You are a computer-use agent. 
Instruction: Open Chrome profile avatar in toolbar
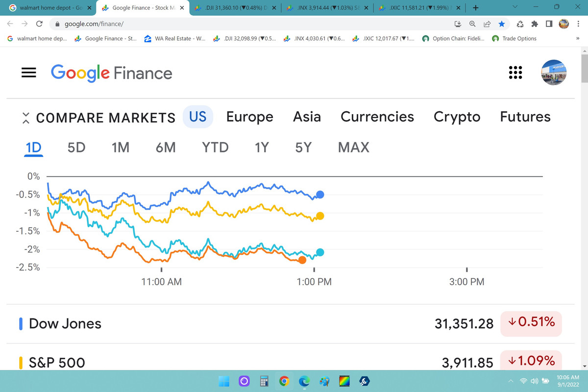click(x=564, y=24)
